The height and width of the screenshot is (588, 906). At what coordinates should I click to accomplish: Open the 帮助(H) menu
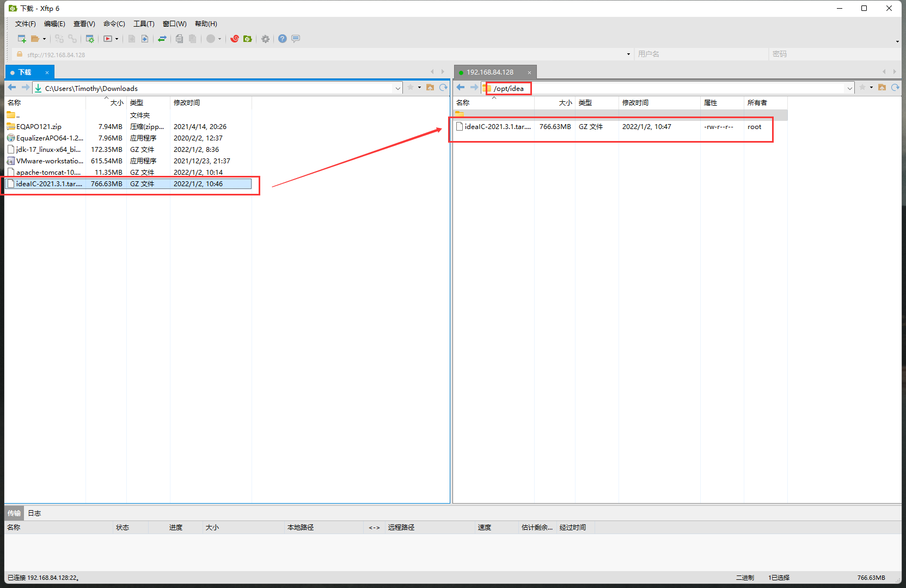click(x=206, y=23)
